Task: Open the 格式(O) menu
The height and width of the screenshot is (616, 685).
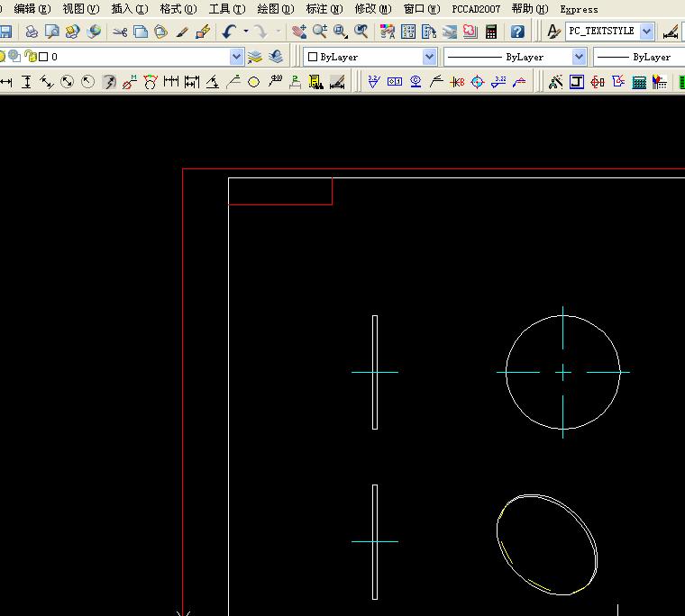Action: [x=178, y=9]
